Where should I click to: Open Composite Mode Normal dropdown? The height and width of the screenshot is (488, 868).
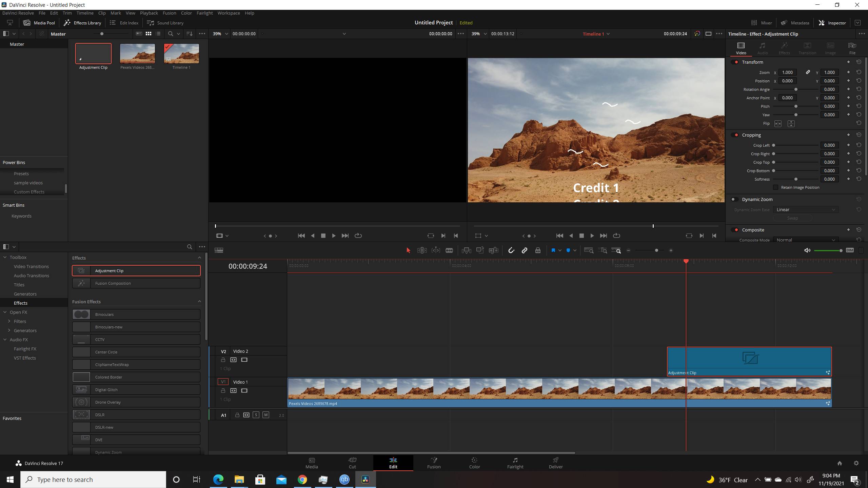[806, 240]
